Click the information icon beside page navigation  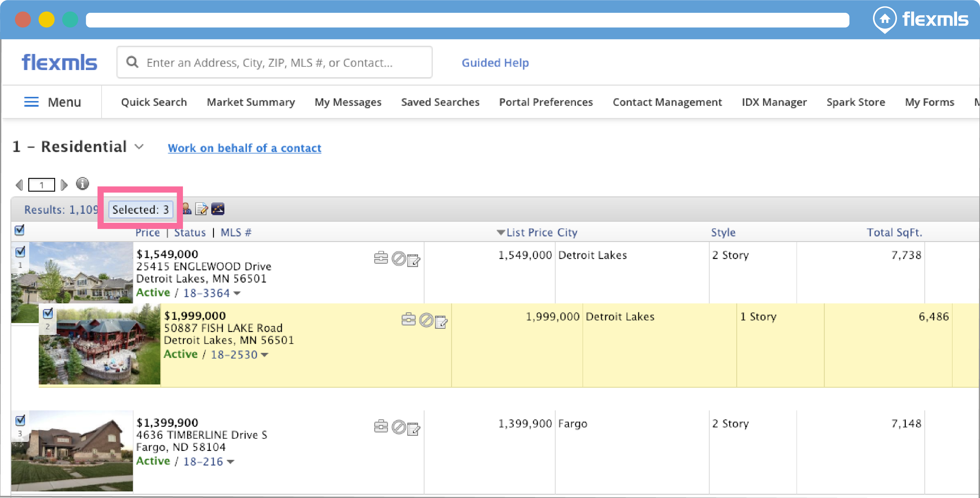(x=82, y=184)
